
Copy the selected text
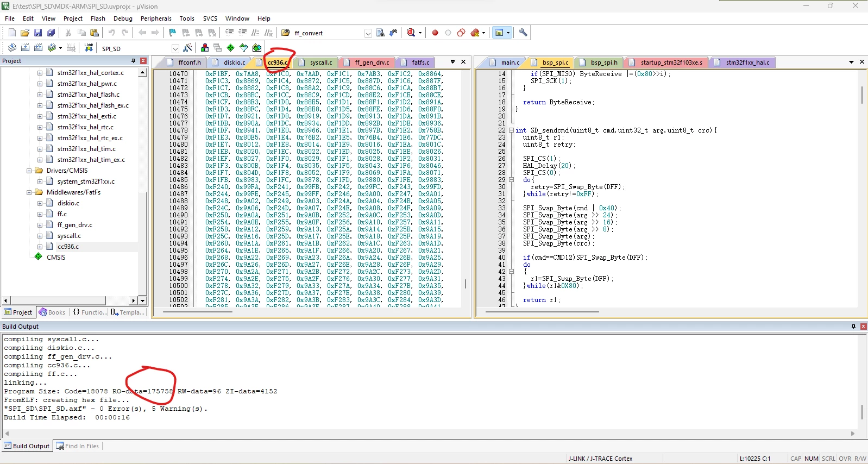(x=81, y=33)
